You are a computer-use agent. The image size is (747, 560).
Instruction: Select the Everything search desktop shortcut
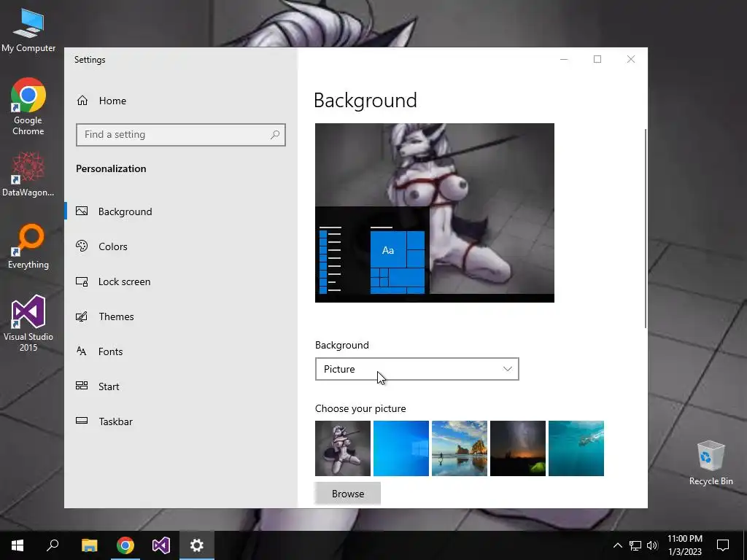(28, 246)
